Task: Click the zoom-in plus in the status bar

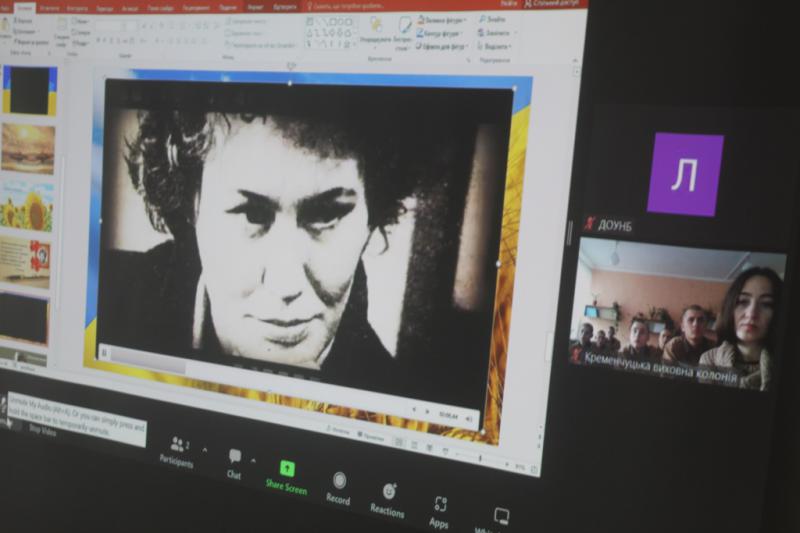Action: click(x=507, y=464)
